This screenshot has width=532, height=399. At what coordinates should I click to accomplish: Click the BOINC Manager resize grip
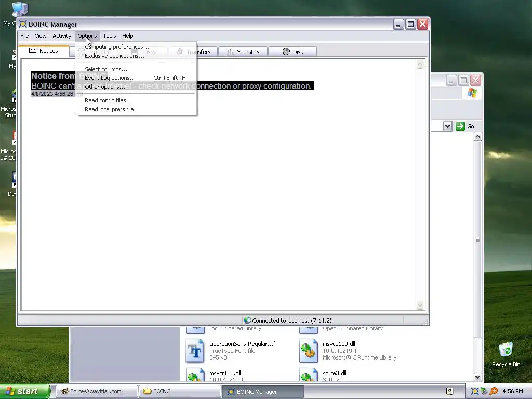tap(426, 322)
